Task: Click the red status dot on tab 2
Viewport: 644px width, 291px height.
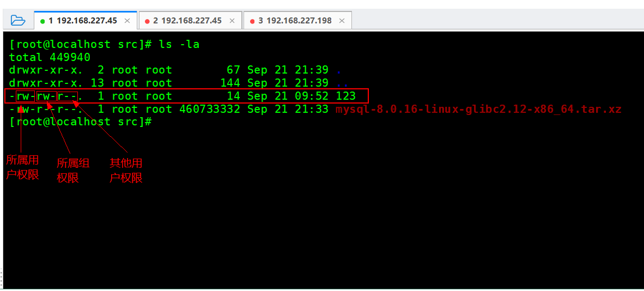Action: coord(147,21)
